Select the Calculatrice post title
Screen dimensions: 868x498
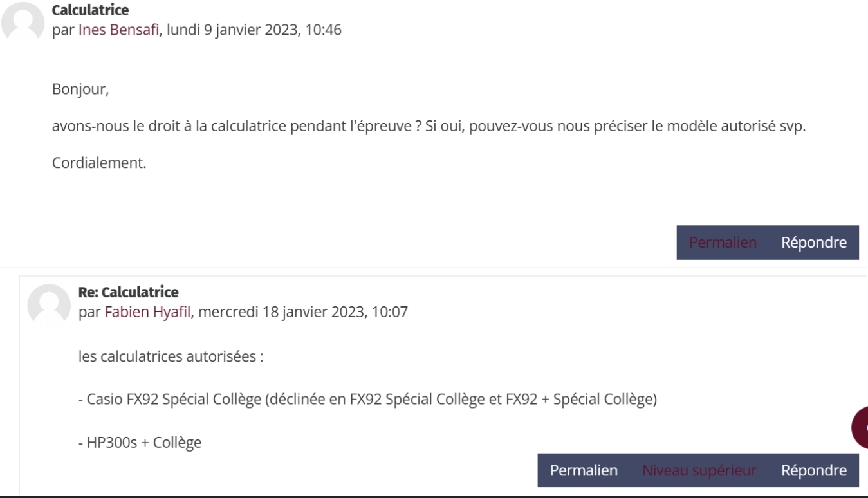pos(90,10)
